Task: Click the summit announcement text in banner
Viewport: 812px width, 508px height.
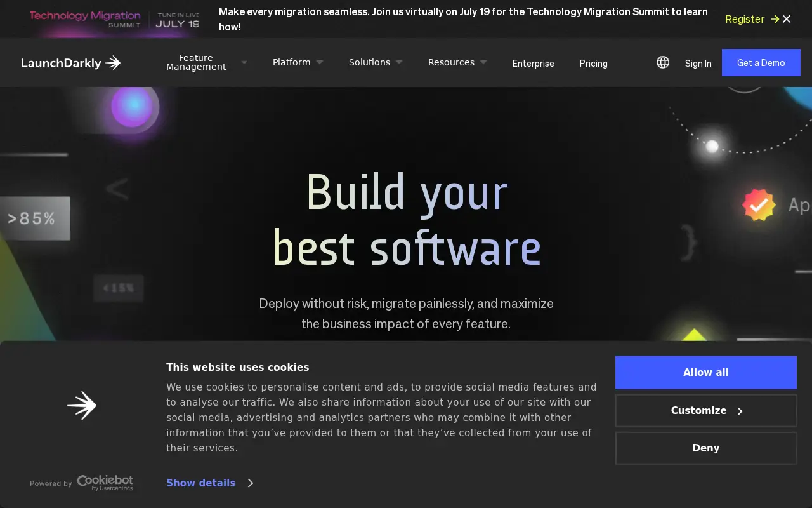Action: 463,19
